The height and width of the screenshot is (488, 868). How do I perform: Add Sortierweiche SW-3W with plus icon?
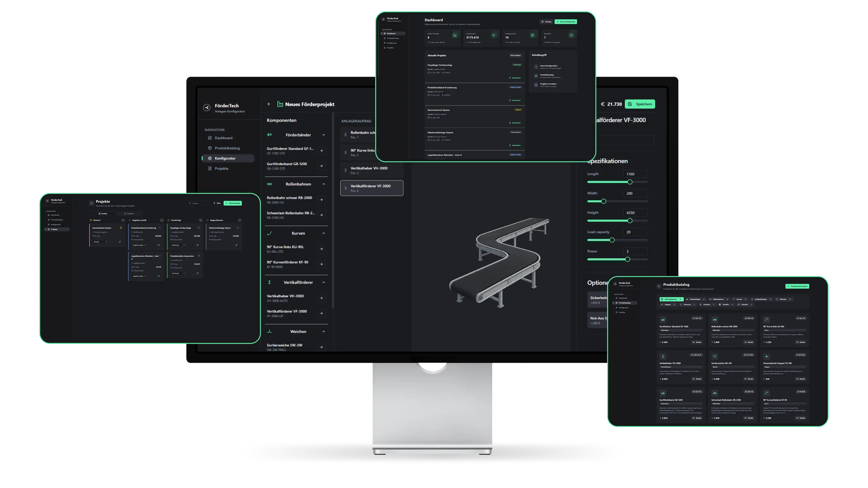point(322,347)
